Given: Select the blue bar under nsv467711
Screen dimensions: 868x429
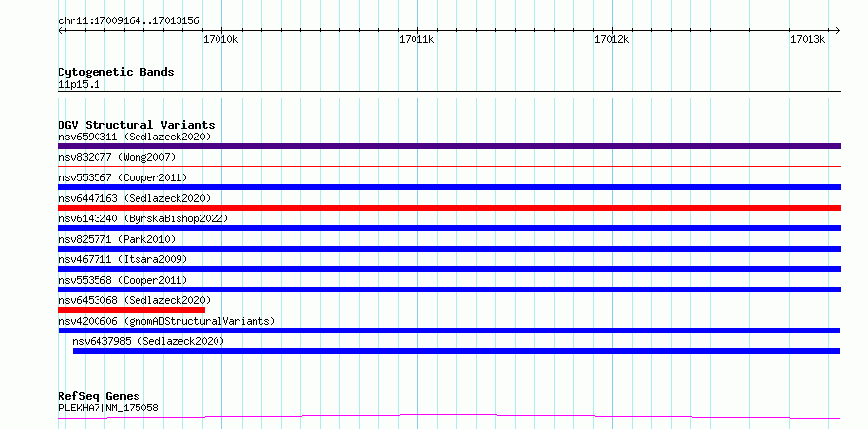Looking at the screenshot, I should pyautogui.click(x=449, y=269).
